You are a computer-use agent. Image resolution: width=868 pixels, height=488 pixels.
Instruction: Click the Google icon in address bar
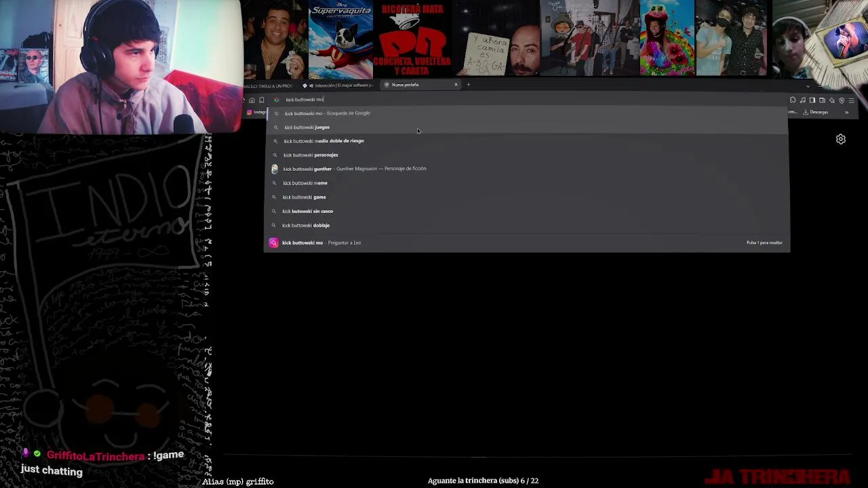click(276, 100)
